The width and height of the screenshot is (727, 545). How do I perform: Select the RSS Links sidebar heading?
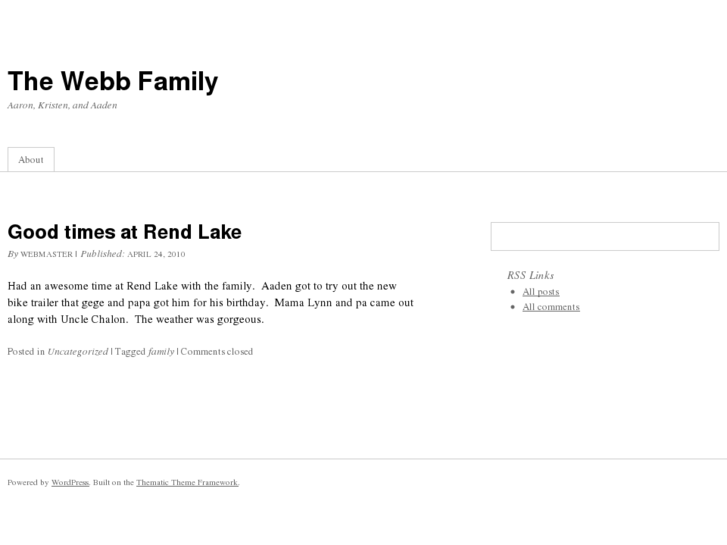530,275
